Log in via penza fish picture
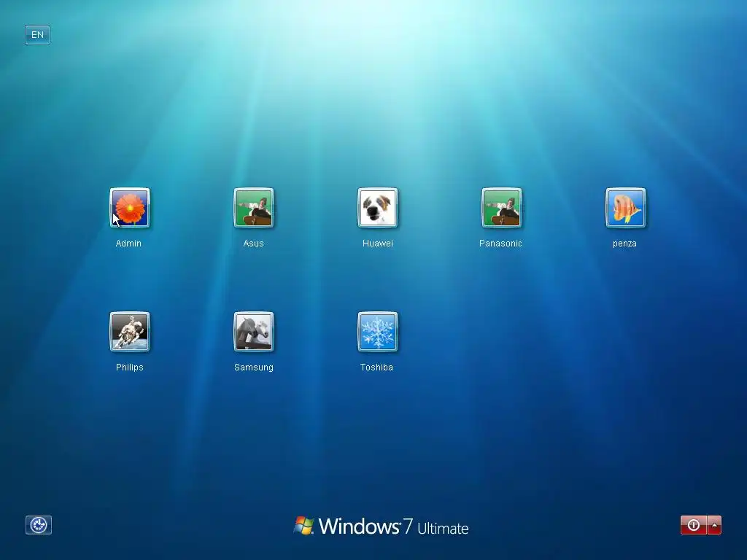The width and height of the screenshot is (747, 560). 625,208
